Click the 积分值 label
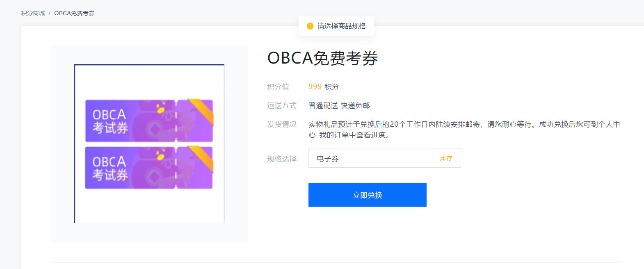Viewport: 644px width, 269px height. pos(278,87)
